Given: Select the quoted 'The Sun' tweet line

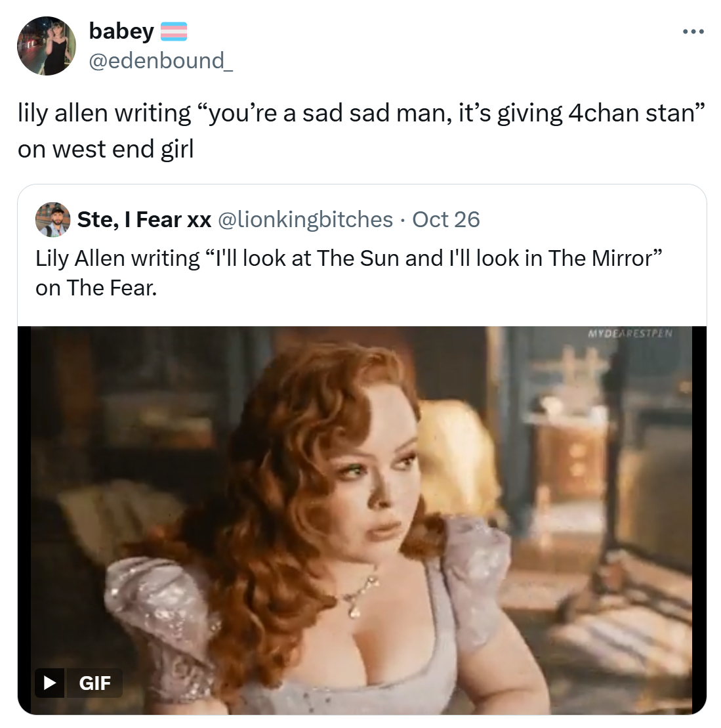Looking at the screenshot, I should click(348, 258).
